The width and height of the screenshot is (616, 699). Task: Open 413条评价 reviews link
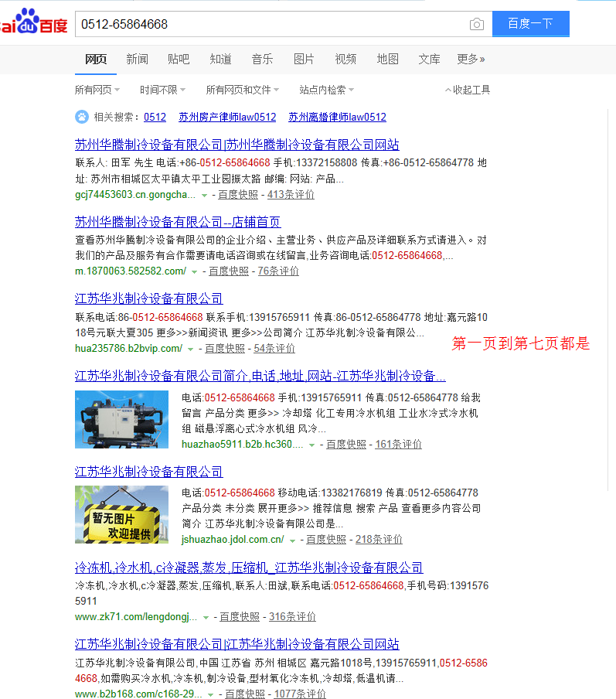291,195
